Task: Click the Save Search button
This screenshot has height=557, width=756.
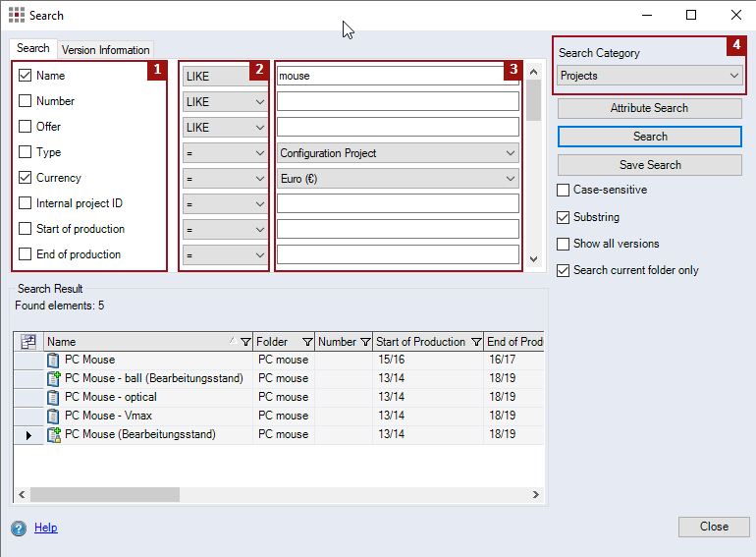Action: (x=649, y=165)
